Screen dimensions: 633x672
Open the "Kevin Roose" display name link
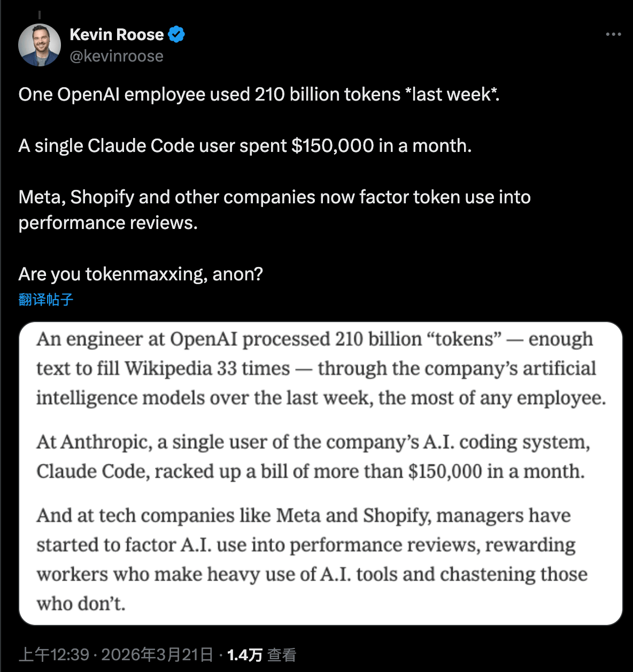[117, 34]
